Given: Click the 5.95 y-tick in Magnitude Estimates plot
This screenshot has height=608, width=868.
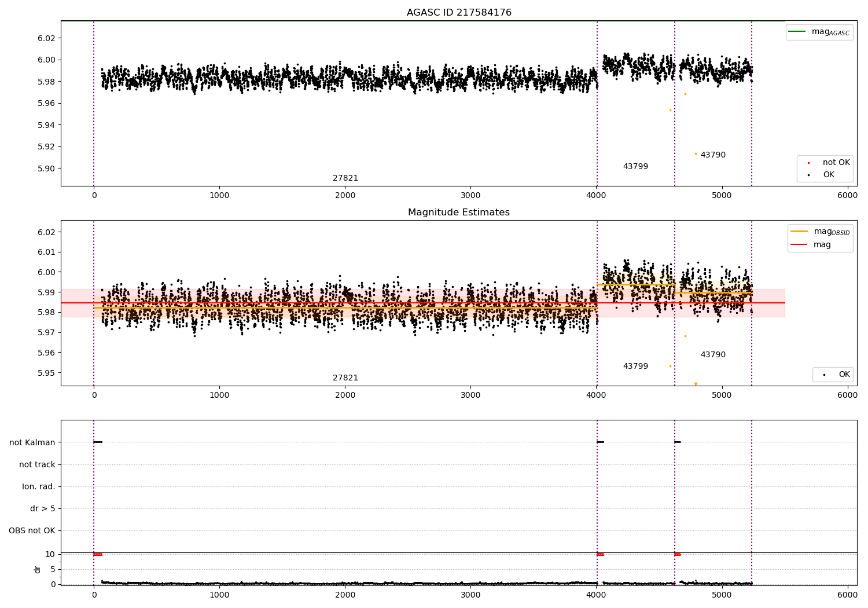Looking at the screenshot, I should point(46,373).
